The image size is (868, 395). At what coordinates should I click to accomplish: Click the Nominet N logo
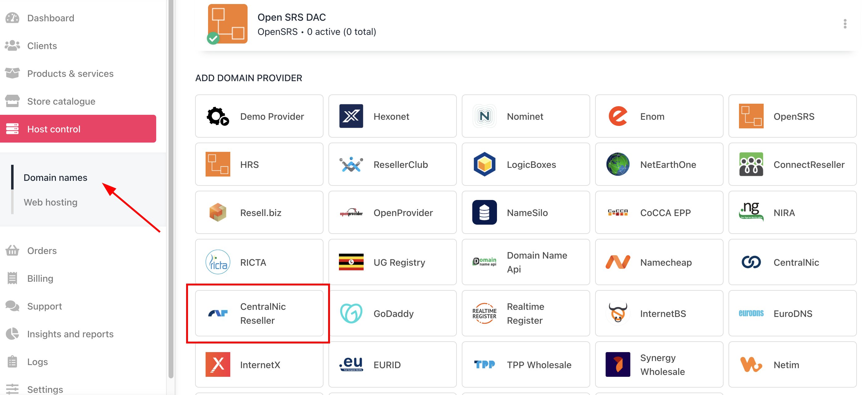484,116
